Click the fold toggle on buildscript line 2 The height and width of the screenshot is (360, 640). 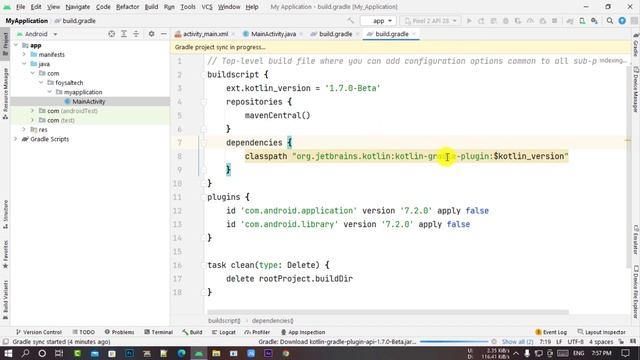click(203, 75)
